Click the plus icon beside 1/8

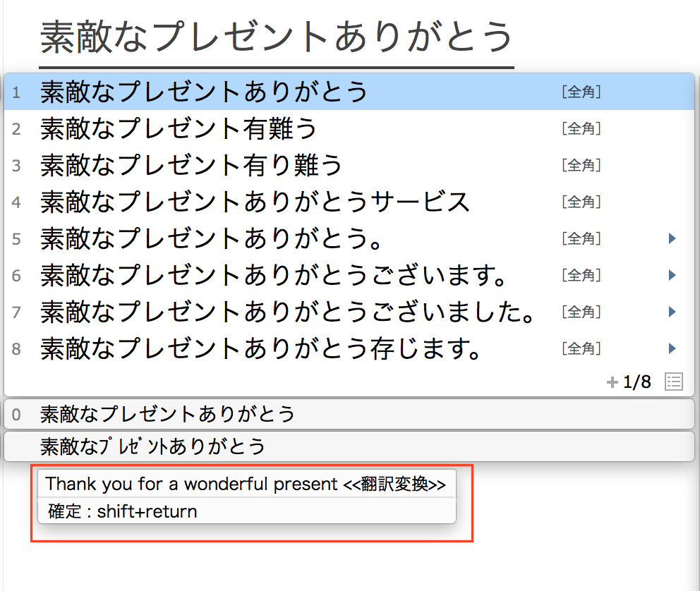[612, 383]
